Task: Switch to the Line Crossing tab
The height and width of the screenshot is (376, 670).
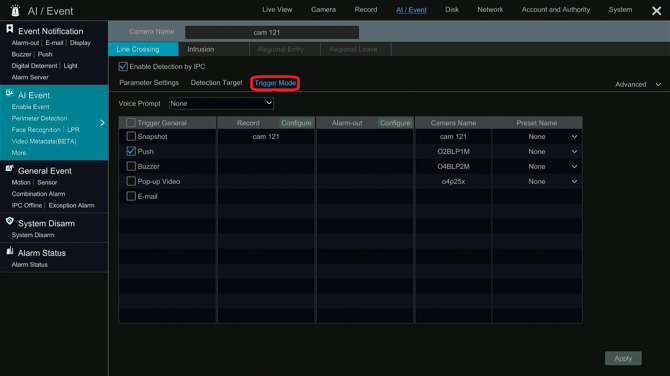Action: [x=143, y=49]
